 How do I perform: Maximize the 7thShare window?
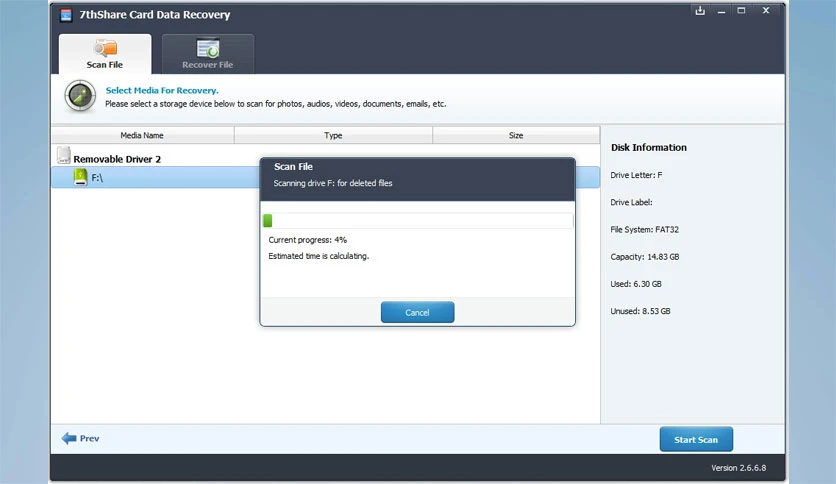tap(741, 11)
